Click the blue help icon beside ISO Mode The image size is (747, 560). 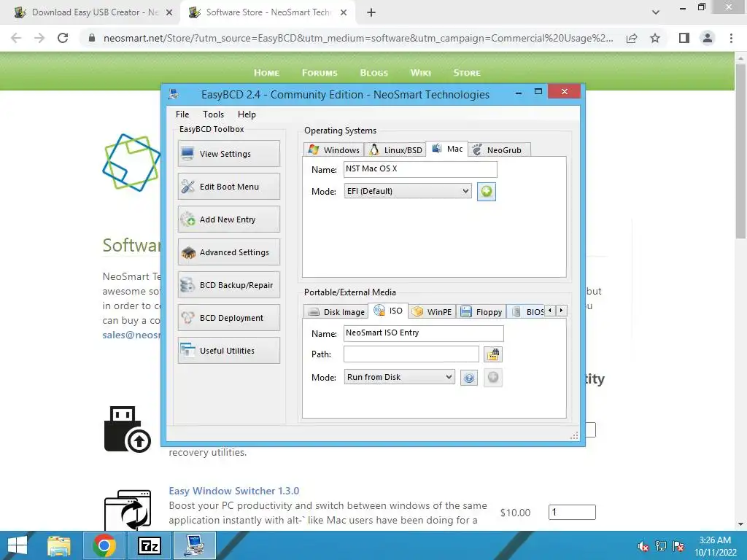469,378
